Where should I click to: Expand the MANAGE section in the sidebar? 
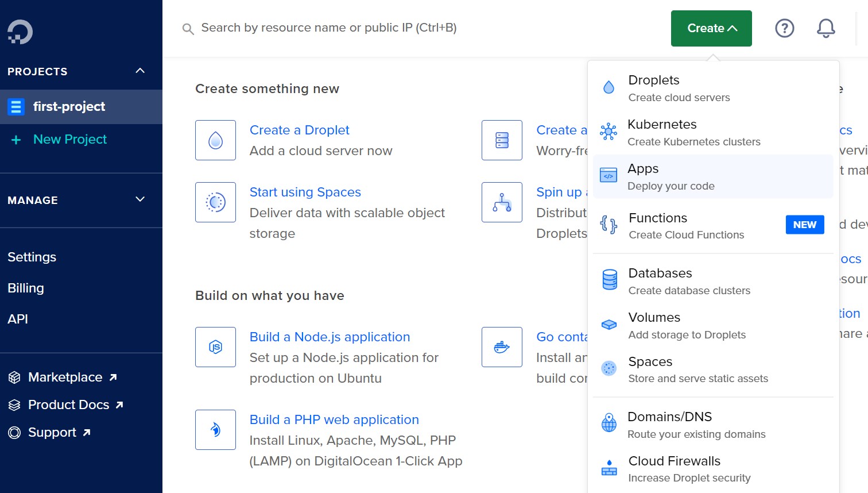(139, 199)
